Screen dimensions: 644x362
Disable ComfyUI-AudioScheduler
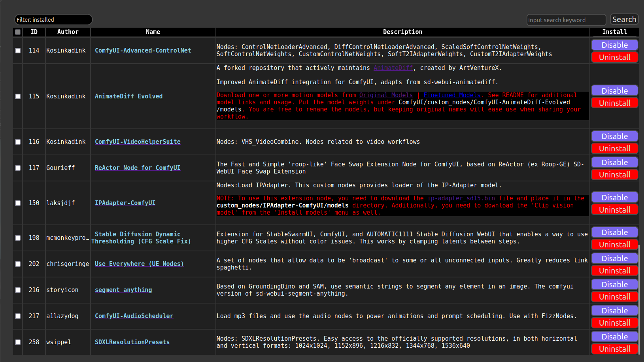click(615, 311)
